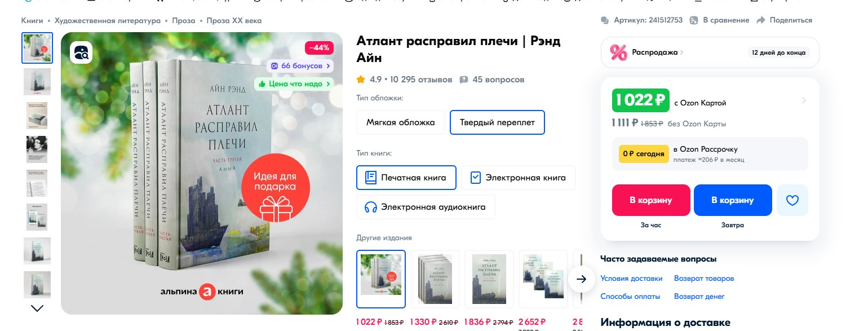The width and height of the screenshot is (868, 331).
Task: Click red В корзину button for hourly delivery
Action: pos(651,200)
